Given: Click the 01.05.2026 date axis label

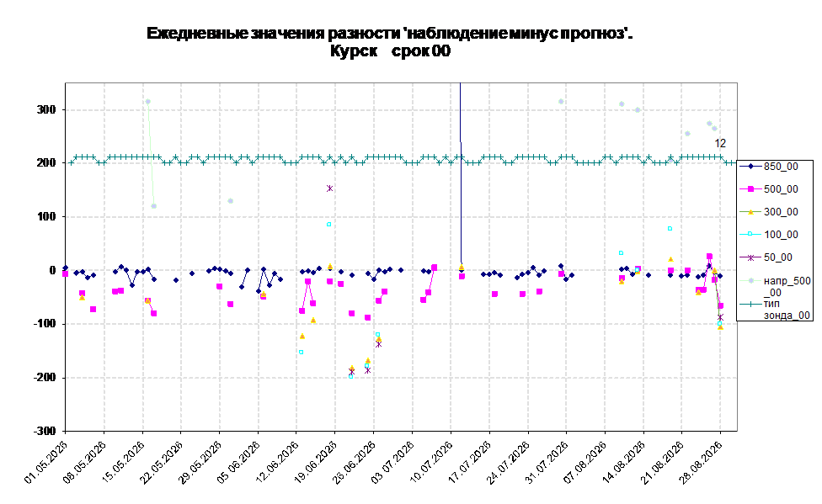Looking at the screenshot, I should (x=46, y=462).
